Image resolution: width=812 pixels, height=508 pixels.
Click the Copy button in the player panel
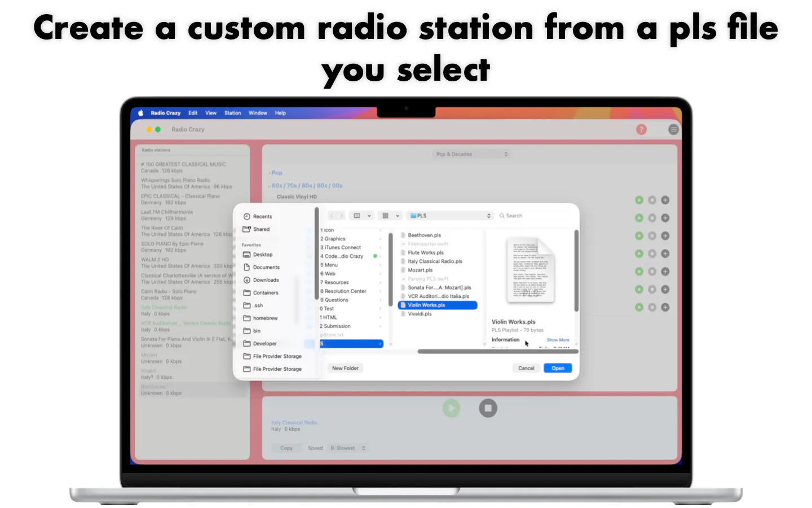coord(286,448)
